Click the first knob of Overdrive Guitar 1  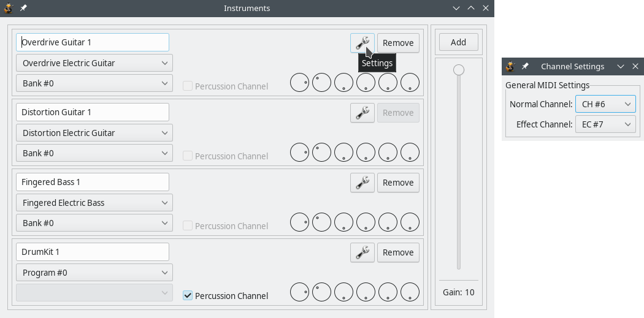[x=299, y=83]
